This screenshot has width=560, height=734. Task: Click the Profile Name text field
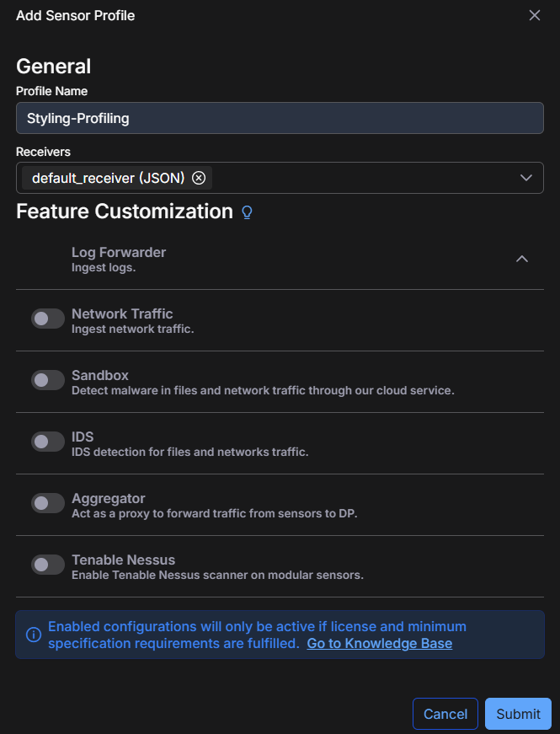click(280, 118)
